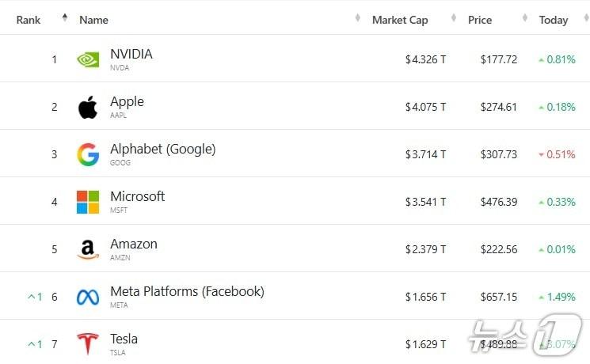Image resolution: width=590 pixels, height=364 pixels.
Task: Sort the table by Rank column
Action: pos(29,20)
